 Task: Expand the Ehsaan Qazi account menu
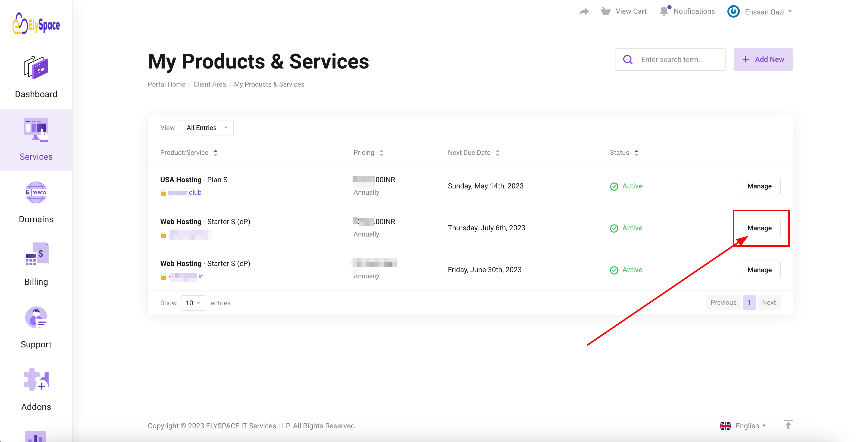tap(768, 12)
